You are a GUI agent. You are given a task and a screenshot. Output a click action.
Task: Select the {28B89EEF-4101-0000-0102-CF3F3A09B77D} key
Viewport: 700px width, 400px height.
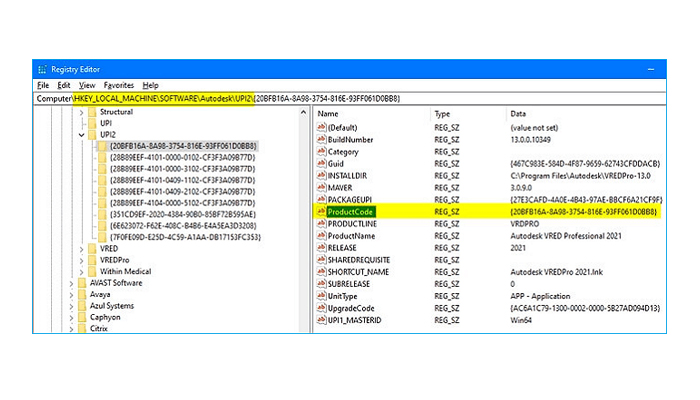pos(183,158)
